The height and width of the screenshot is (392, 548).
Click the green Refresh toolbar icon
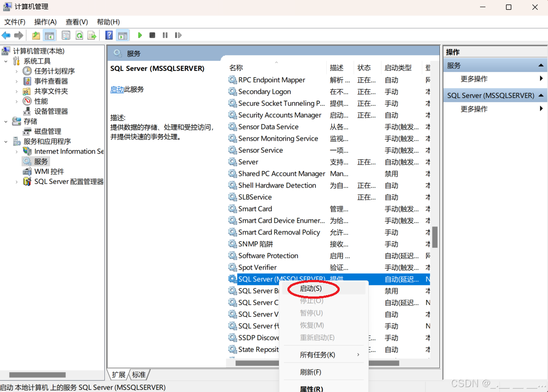point(79,35)
